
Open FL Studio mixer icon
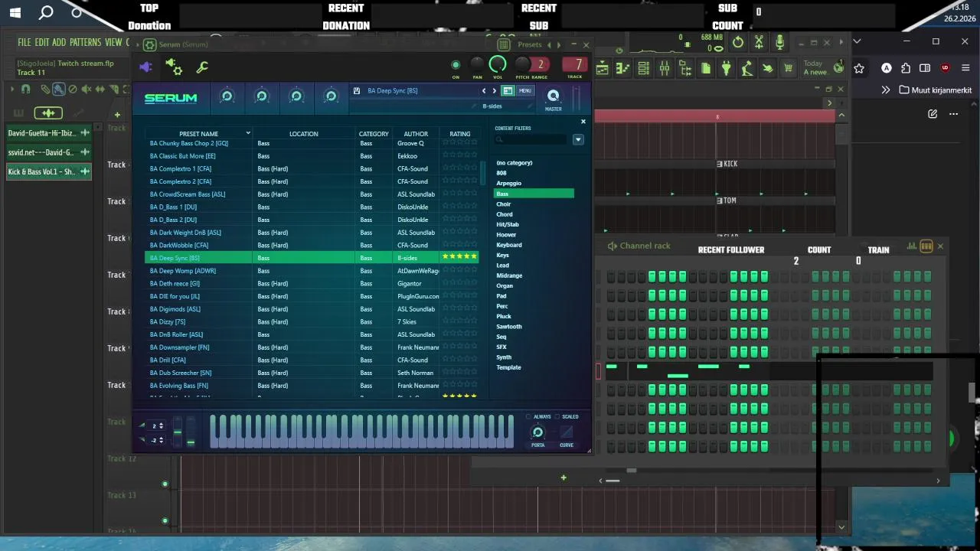tap(665, 69)
